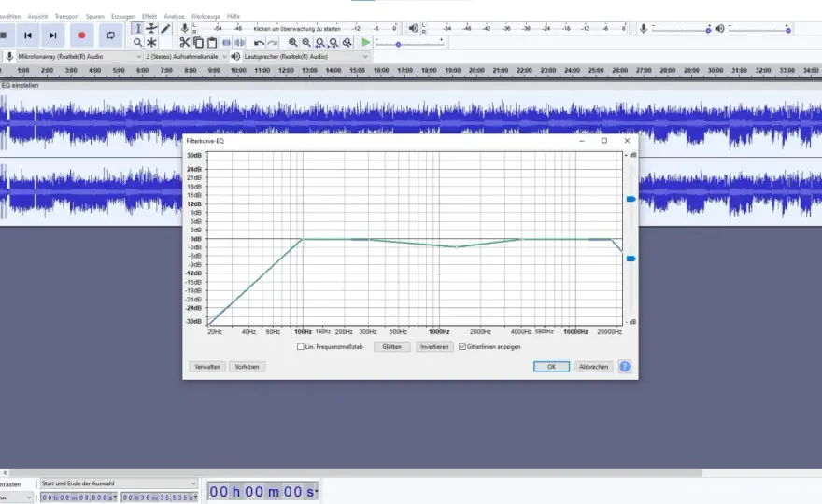Open the Spuren menu
Viewport: 822px width, 504px height.
click(95, 16)
